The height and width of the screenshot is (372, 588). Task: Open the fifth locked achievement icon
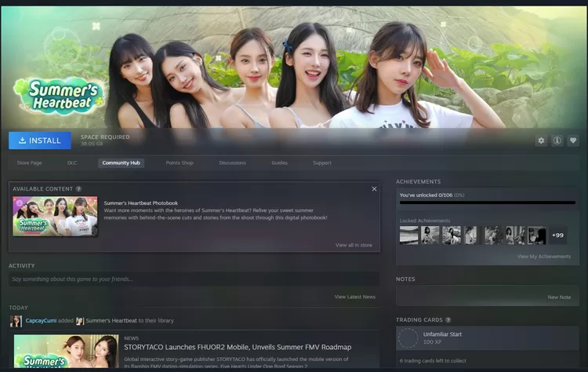[x=494, y=235]
